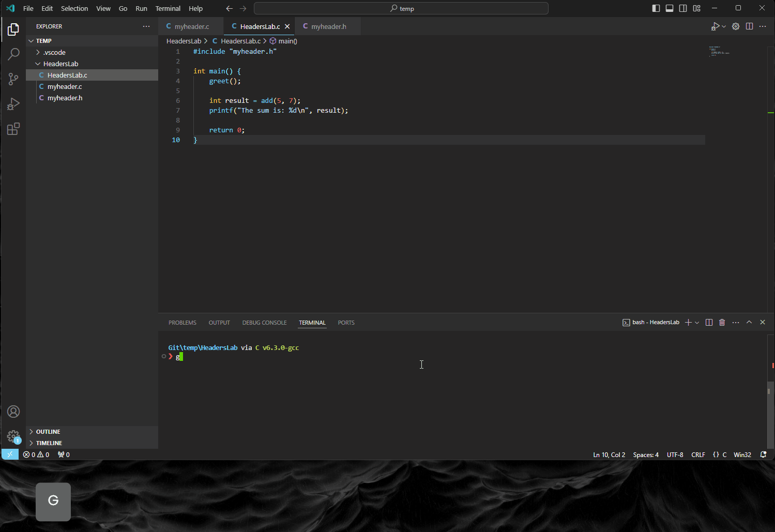
Task: Click the Accounts icon
Action: click(13, 412)
